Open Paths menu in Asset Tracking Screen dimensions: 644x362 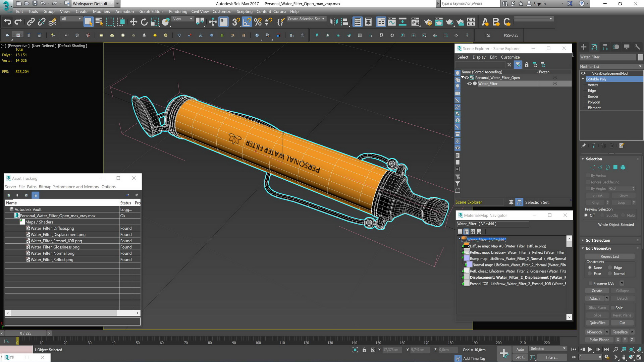32,187
